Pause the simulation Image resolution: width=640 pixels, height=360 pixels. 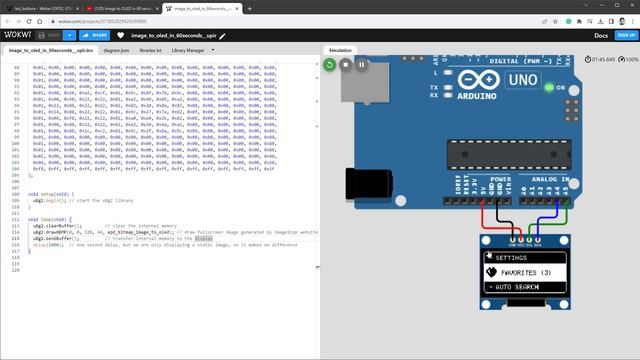coord(362,64)
